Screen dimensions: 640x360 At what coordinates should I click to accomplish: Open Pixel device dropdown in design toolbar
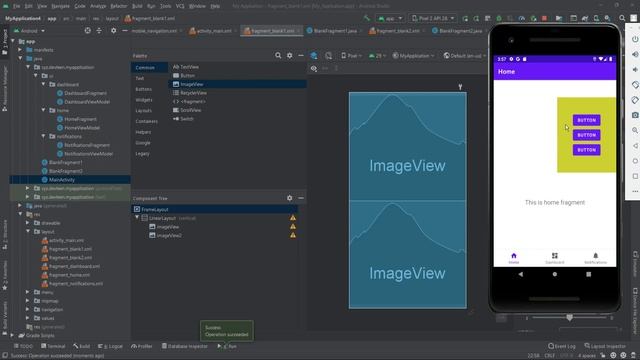coord(351,56)
